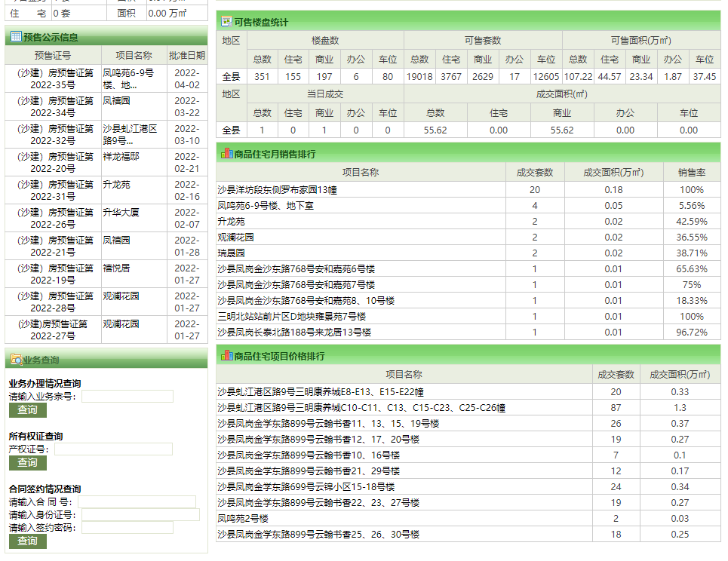Click the 产权证号 text box
728x561 pixels.
click(113, 449)
